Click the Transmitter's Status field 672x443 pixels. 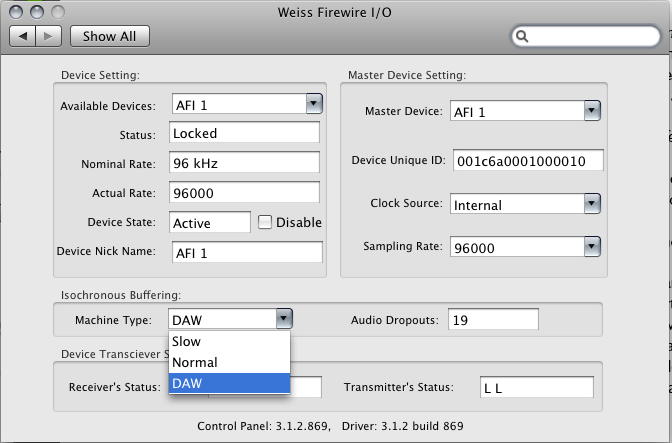coord(536,387)
